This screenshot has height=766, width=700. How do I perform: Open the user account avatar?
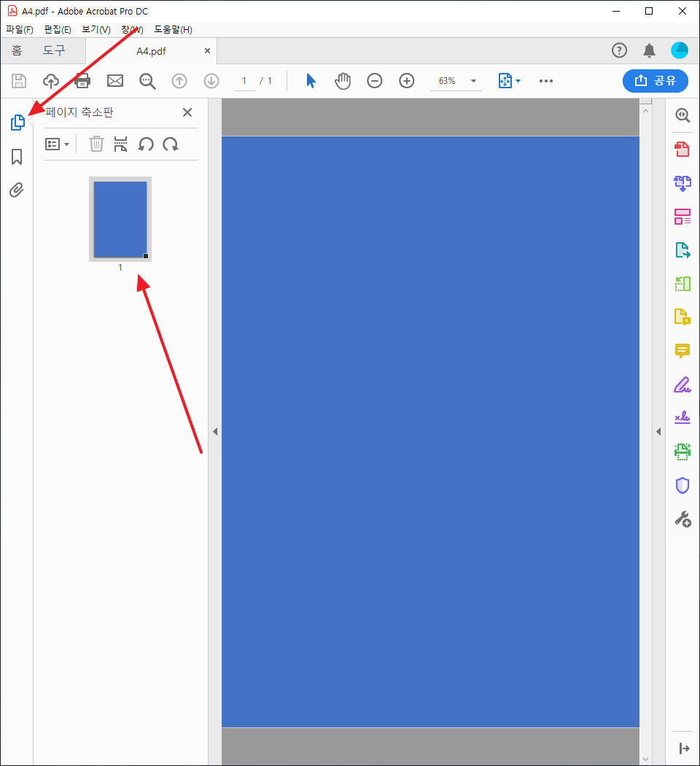[680, 50]
